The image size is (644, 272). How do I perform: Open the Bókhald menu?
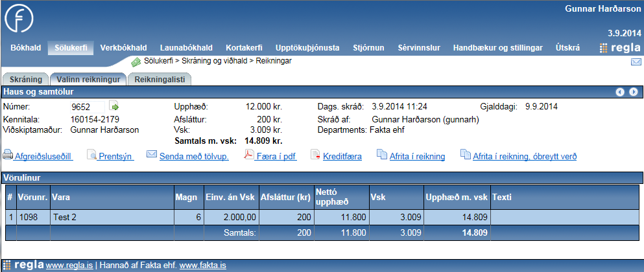click(26, 48)
